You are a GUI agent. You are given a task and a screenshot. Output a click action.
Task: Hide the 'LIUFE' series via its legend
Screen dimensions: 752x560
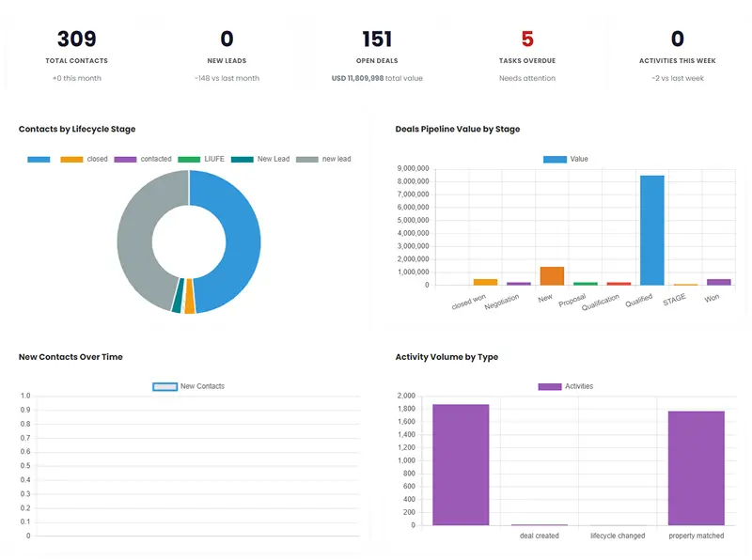pyautogui.click(x=201, y=159)
